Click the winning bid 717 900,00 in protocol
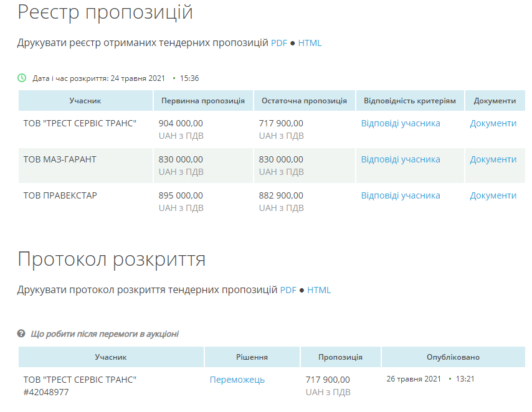 click(328, 380)
